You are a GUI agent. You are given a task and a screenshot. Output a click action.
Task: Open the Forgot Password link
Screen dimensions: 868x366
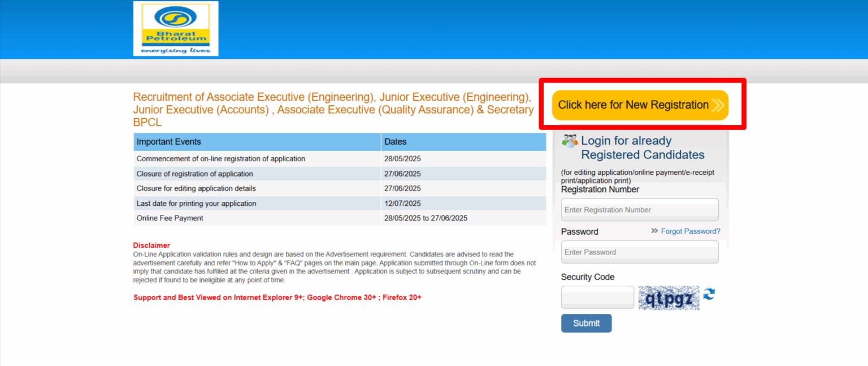pyautogui.click(x=691, y=231)
